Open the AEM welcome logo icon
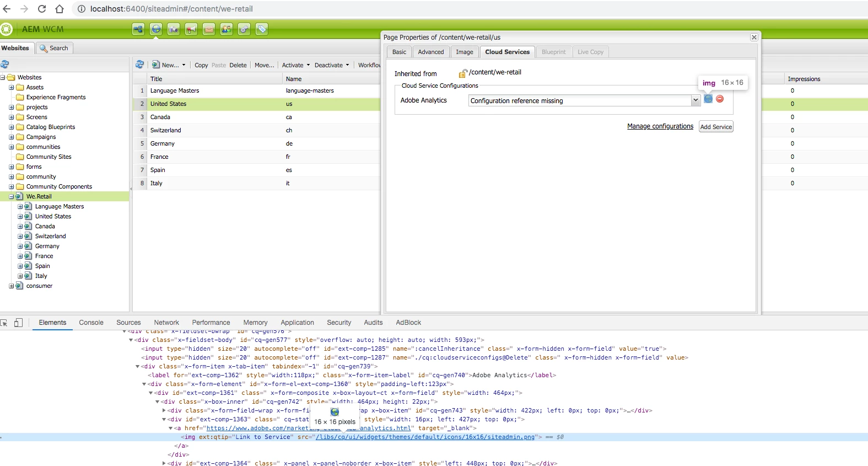This screenshot has width=868, height=466. (6, 29)
